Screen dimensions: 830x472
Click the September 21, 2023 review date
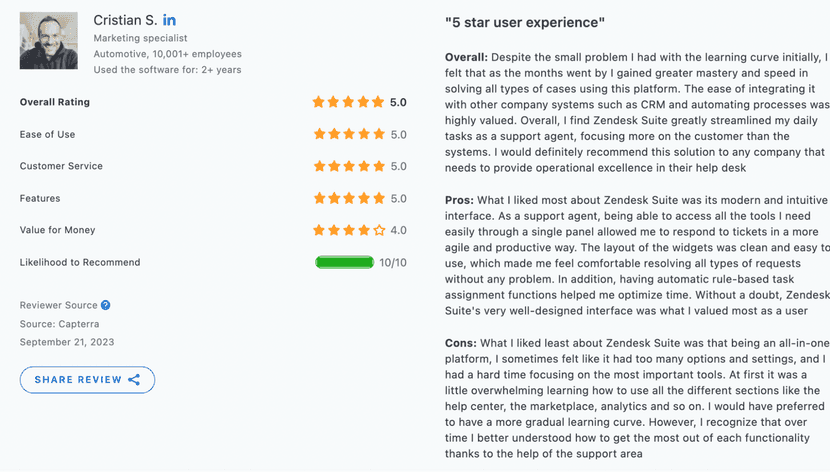click(x=67, y=342)
